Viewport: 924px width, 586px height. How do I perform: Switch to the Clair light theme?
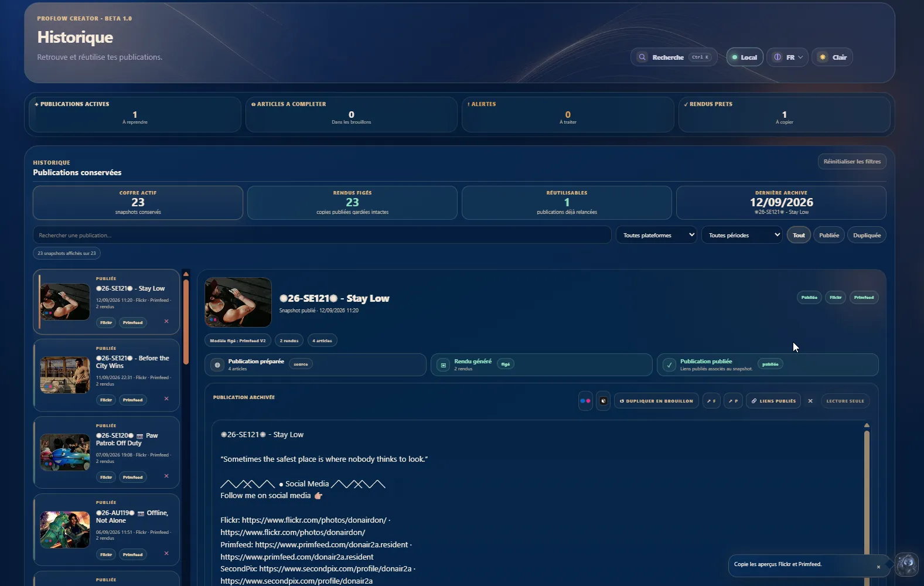click(x=833, y=57)
